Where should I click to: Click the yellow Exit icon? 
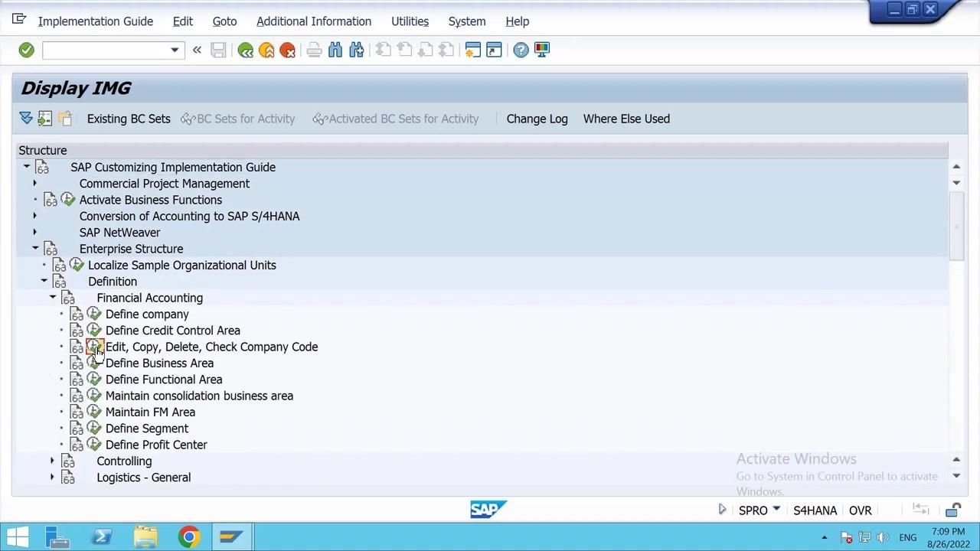266,50
